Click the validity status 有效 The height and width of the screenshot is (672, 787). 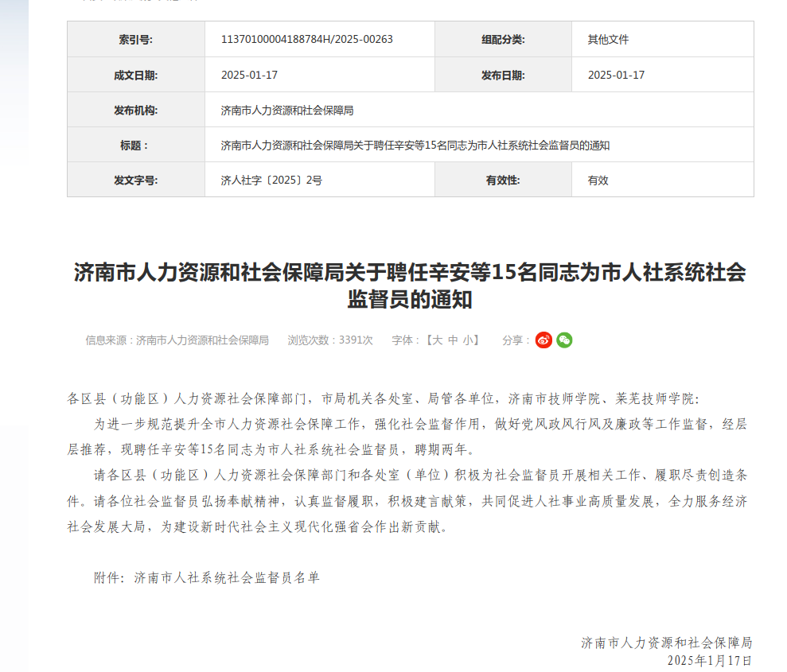(x=598, y=181)
